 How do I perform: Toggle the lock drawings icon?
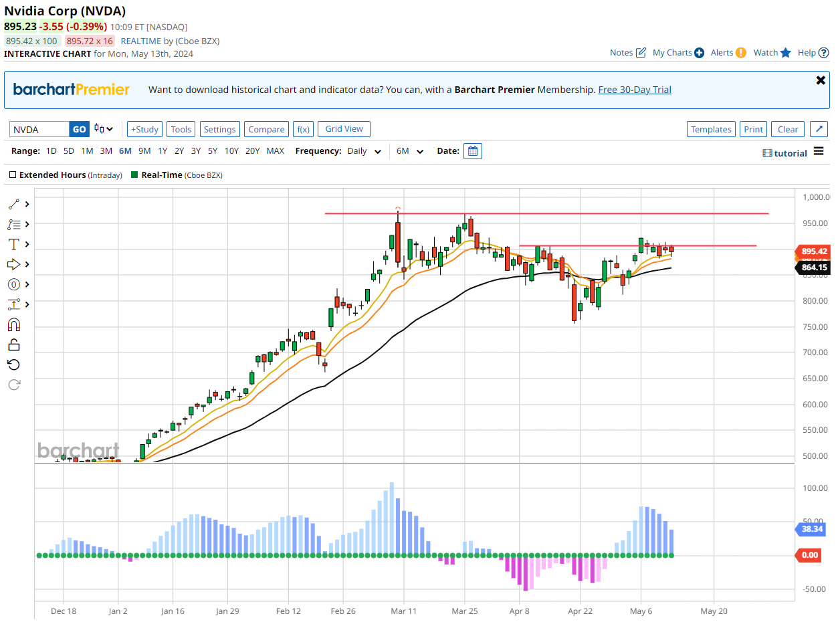click(13, 344)
